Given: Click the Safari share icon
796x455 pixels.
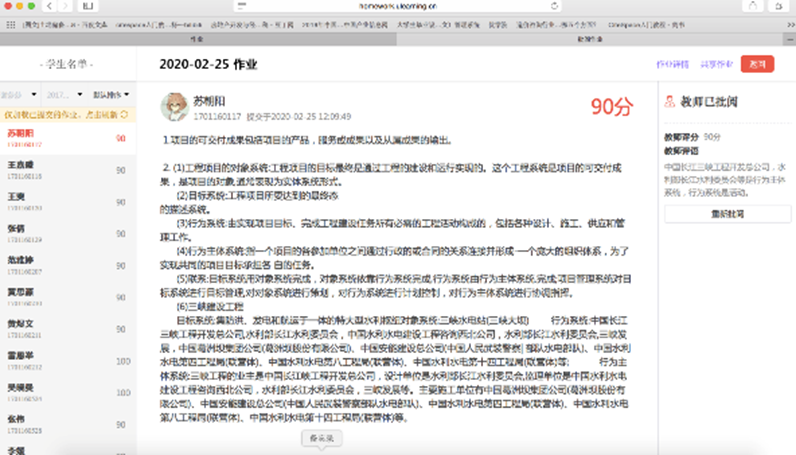Looking at the screenshot, I should [x=757, y=5].
